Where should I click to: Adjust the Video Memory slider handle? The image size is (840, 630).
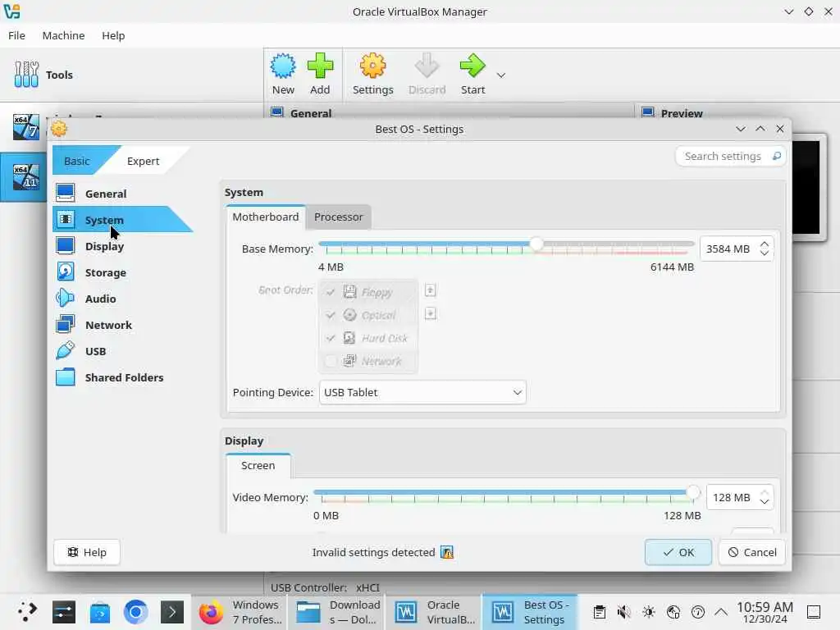click(x=692, y=492)
